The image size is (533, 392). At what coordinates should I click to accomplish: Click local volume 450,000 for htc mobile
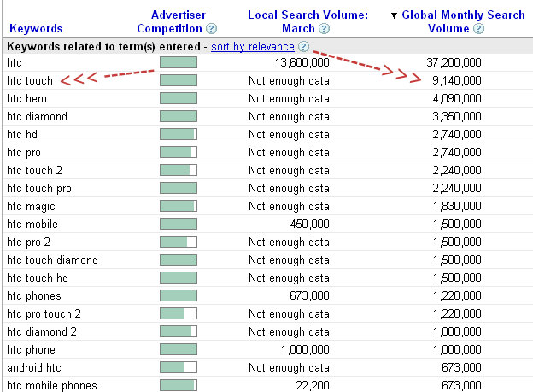310,224
